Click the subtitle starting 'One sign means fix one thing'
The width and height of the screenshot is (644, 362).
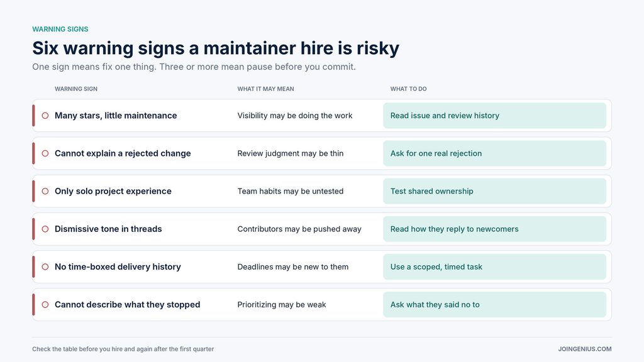pos(194,67)
